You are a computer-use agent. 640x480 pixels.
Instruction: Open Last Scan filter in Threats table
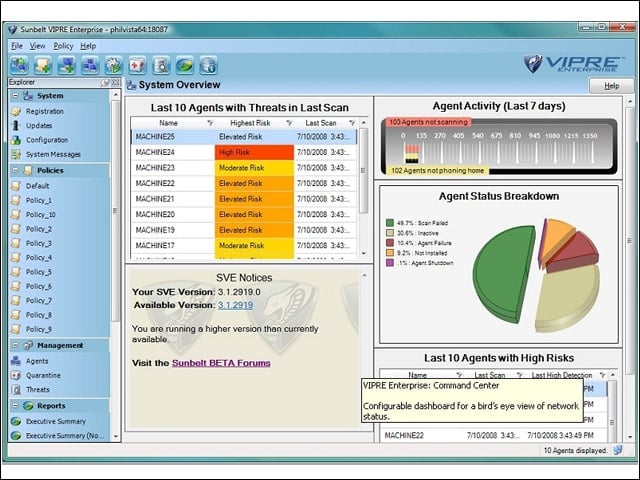click(352, 123)
